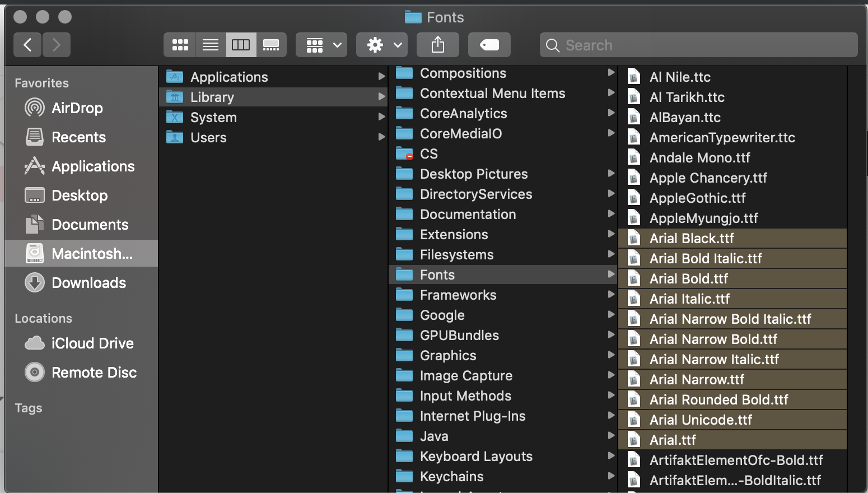Screen dimensions: 868x493
Task: Open the Compositions folder
Action: [x=503, y=73]
